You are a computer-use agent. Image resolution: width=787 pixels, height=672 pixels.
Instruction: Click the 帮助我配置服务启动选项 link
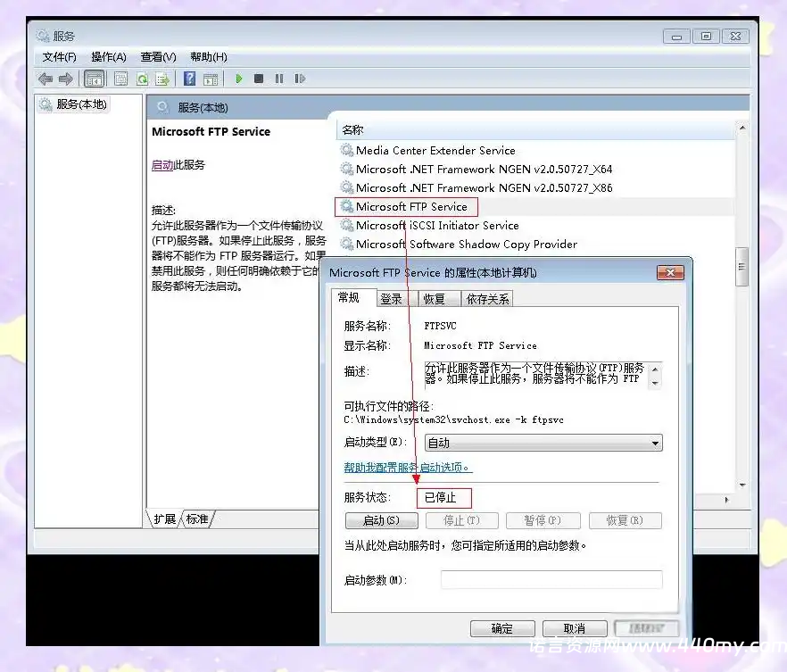click(408, 468)
